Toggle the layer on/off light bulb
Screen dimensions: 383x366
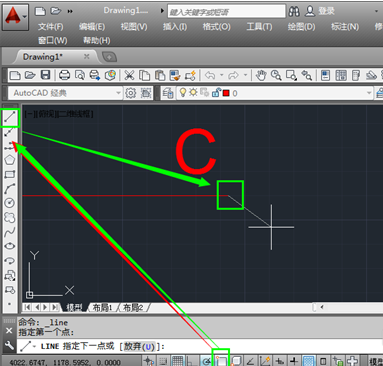pyautogui.click(x=183, y=92)
